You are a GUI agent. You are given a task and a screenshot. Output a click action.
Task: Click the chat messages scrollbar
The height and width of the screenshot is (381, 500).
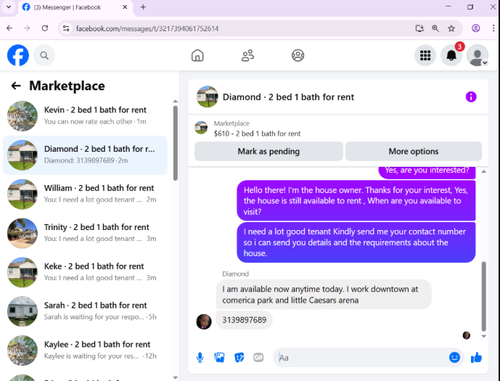(x=483, y=296)
